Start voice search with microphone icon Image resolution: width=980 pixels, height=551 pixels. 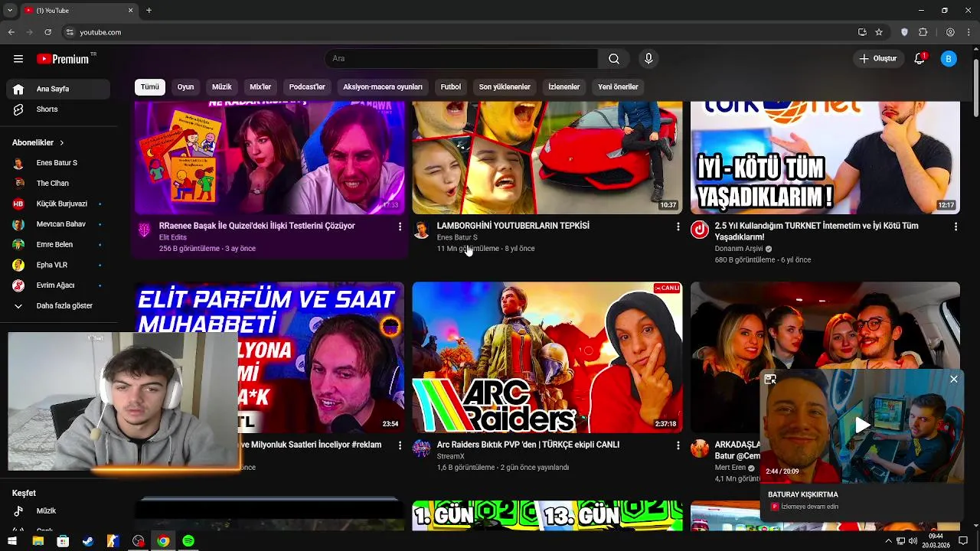point(648,59)
